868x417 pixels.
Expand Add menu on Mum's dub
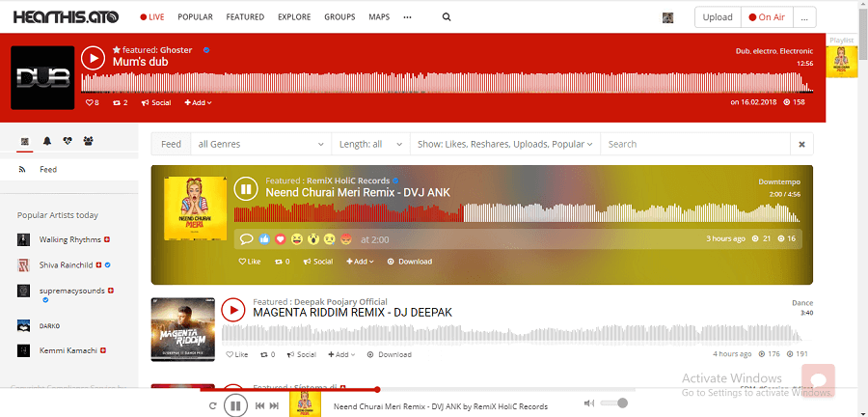(198, 102)
